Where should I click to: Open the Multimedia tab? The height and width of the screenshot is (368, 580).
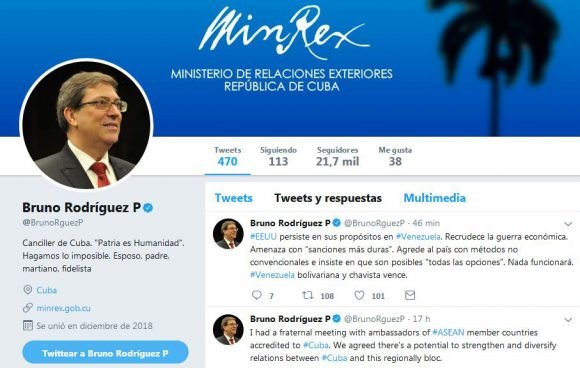click(x=435, y=198)
